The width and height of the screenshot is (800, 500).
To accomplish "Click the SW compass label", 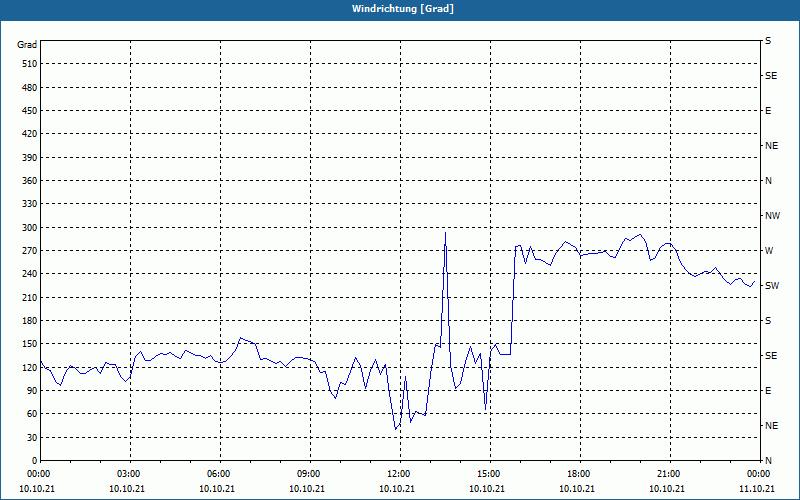I will point(772,286).
